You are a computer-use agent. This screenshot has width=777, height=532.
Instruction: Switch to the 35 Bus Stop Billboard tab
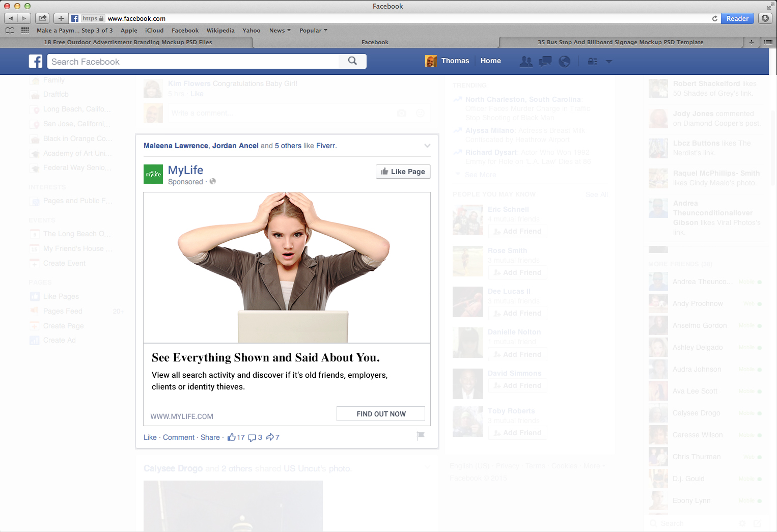click(x=620, y=42)
